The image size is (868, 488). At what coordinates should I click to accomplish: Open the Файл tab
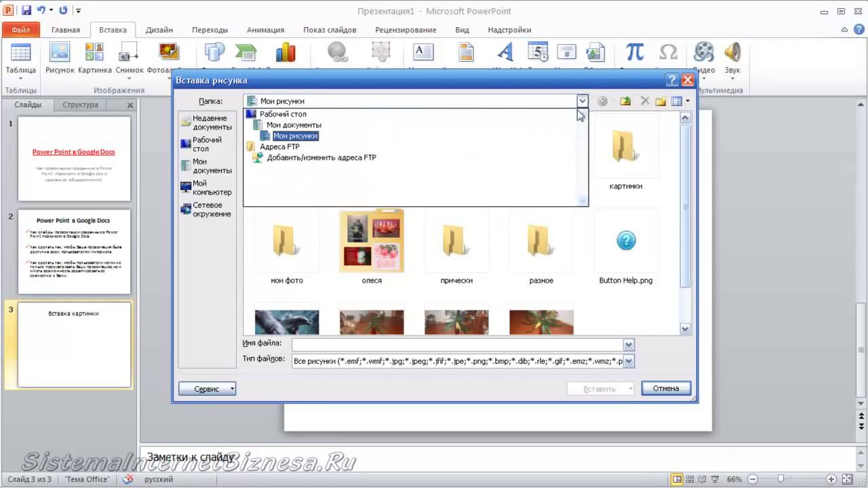pos(20,30)
